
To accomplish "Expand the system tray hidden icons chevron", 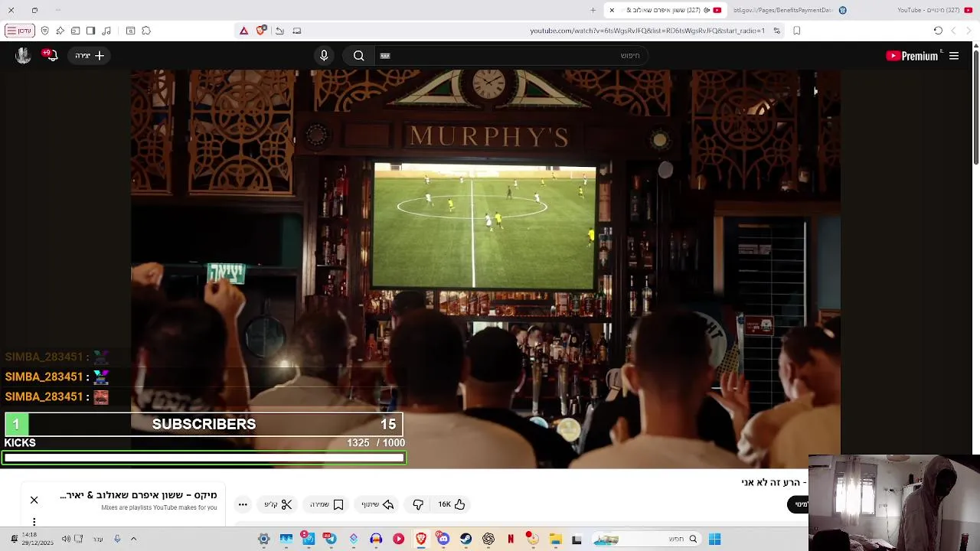I will tap(133, 539).
